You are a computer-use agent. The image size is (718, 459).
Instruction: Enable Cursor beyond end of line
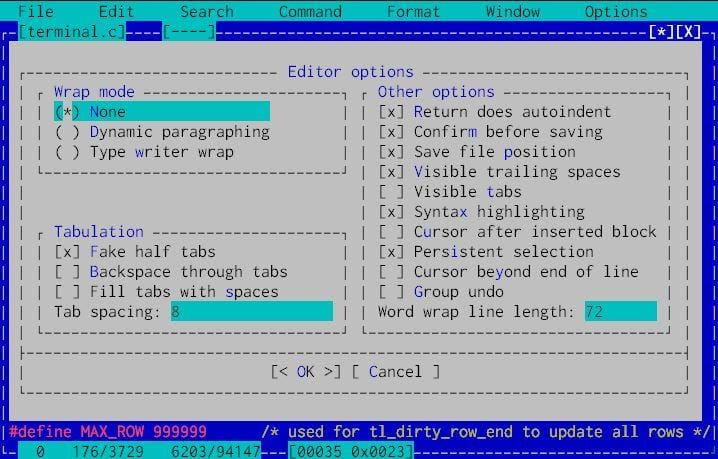coord(508,272)
